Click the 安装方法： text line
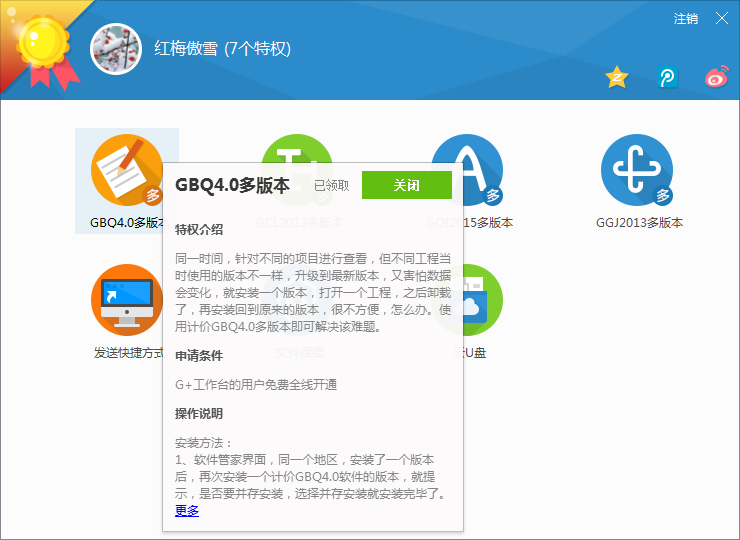 click(203, 443)
